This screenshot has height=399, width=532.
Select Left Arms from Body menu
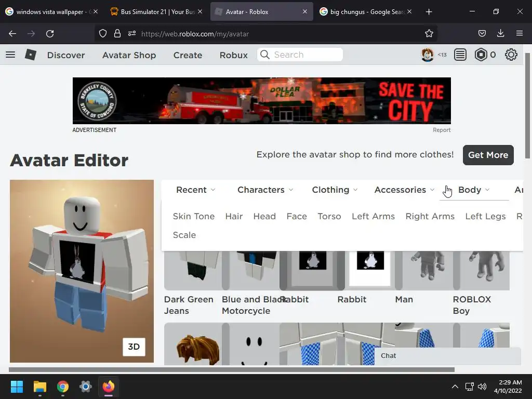373,217
